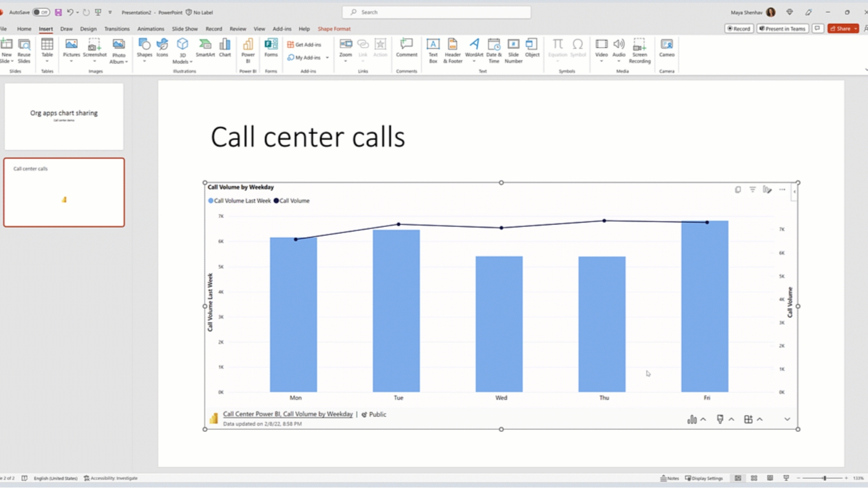Viewport: 868px width, 488px height.
Task: Click Get Add-ins button
Action: 304,45
